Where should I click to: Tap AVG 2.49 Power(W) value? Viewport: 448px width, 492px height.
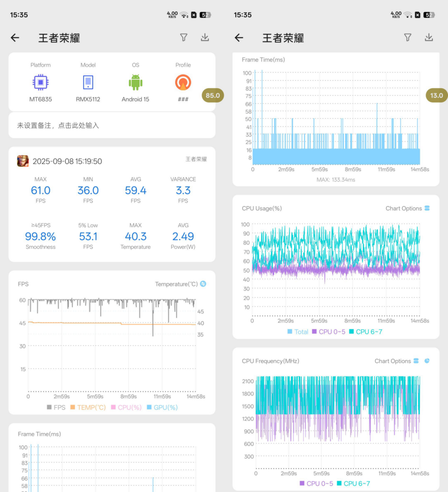(x=183, y=236)
